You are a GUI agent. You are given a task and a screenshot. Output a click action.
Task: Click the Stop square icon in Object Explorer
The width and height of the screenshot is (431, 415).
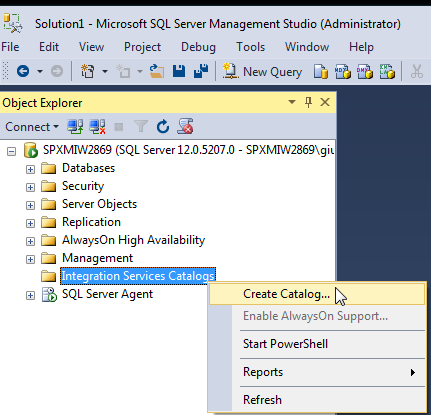[x=119, y=127]
